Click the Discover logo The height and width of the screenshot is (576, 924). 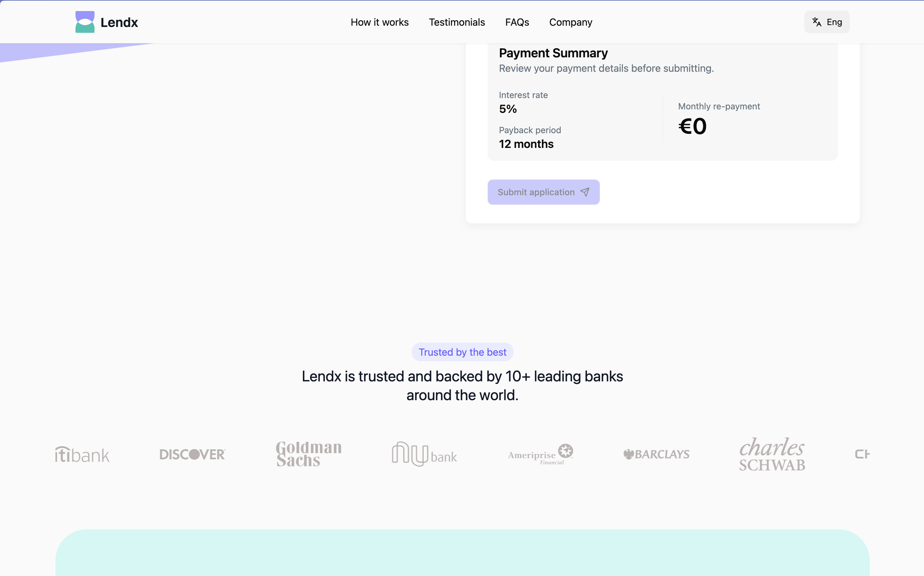point(192,454)
